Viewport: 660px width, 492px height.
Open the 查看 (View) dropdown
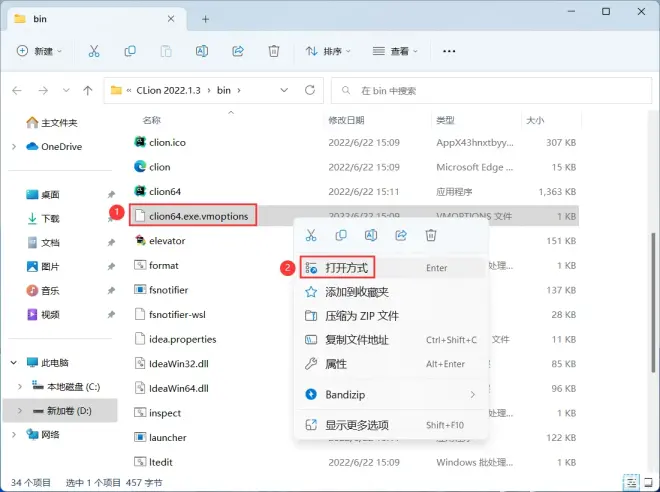click(395, 51)
